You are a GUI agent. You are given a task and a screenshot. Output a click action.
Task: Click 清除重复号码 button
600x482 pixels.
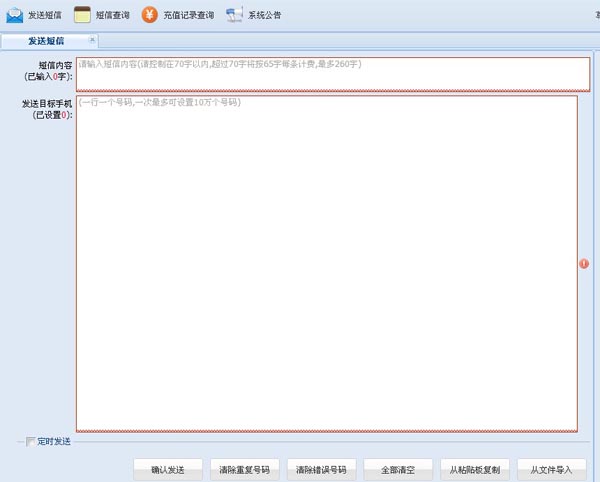point(245,469)
